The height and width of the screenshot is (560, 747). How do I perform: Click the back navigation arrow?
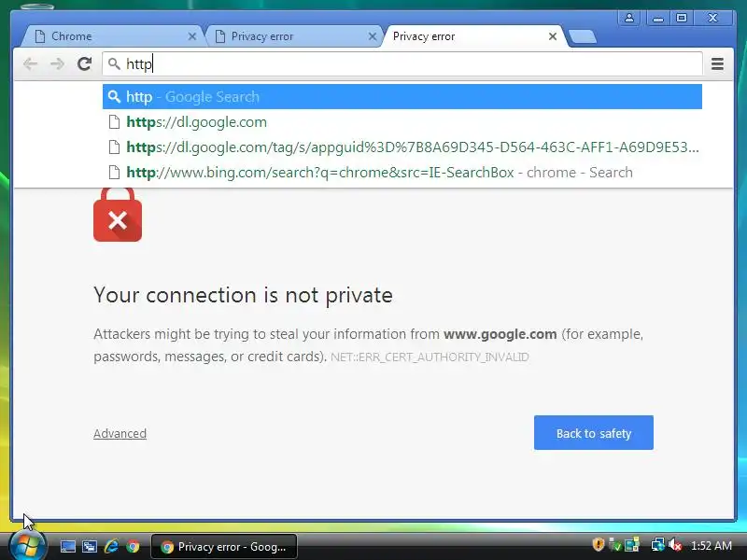tap(30, 63)
